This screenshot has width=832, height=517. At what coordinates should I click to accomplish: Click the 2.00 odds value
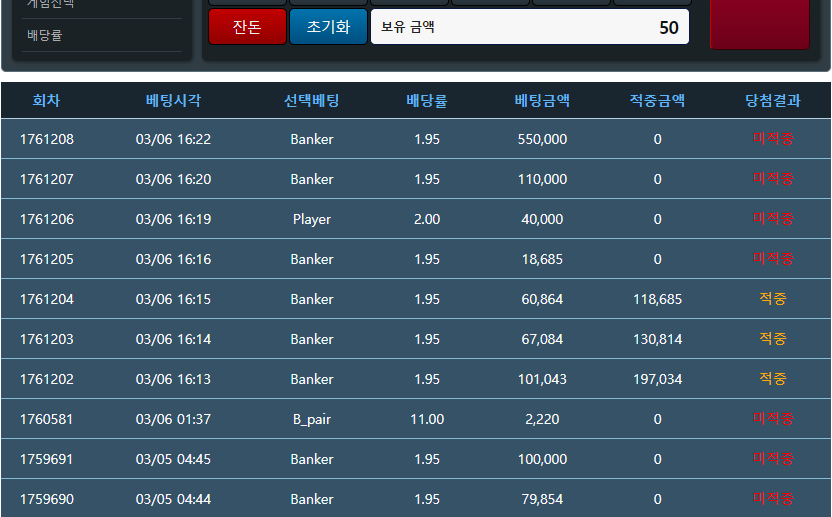427,219
